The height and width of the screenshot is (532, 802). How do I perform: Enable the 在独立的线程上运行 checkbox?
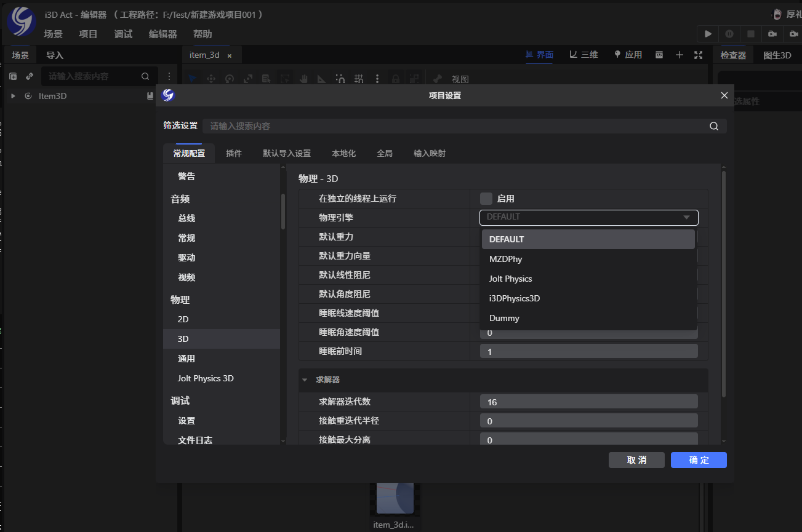pos(486,199)
